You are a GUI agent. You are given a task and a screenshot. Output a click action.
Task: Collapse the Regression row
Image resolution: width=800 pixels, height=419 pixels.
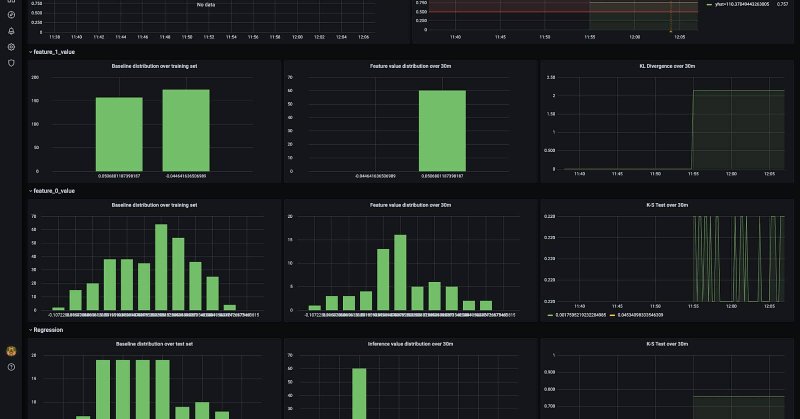click(46, 330)
